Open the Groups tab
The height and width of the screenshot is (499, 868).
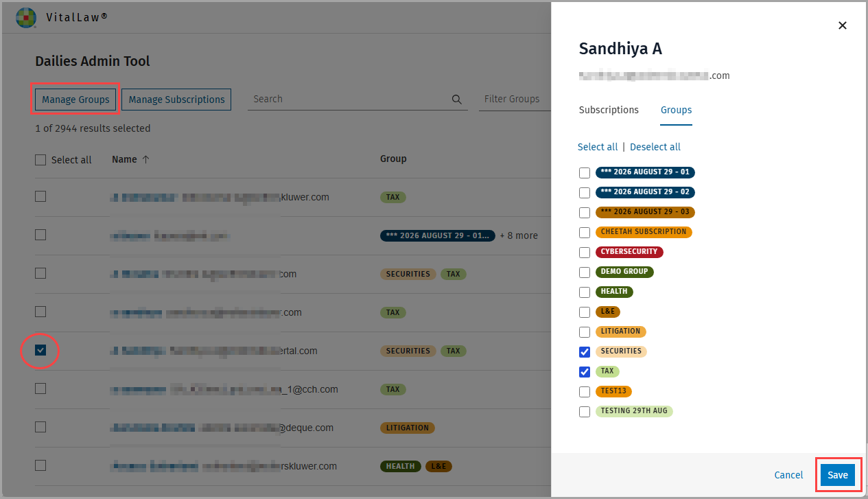[676, 110]
